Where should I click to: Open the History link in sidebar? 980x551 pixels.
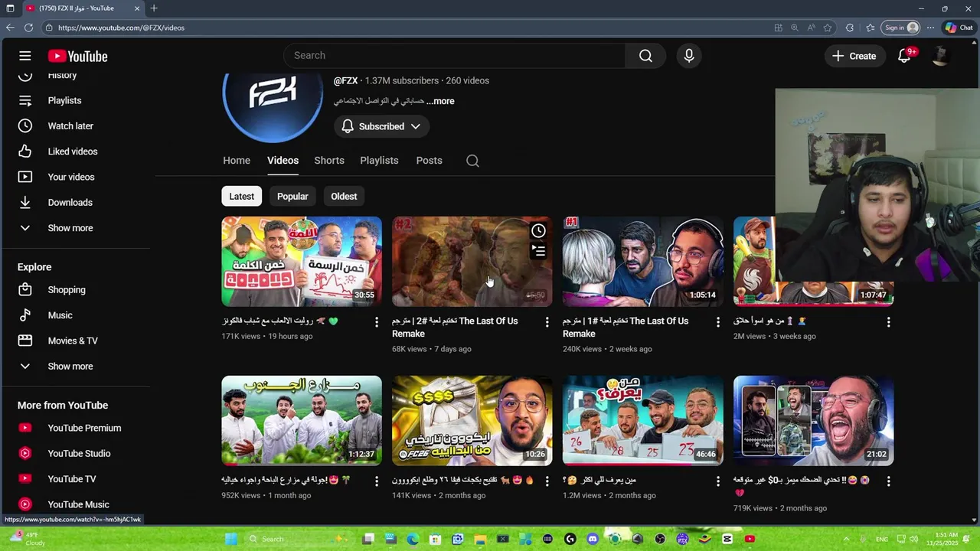click(x=62, y=76)
